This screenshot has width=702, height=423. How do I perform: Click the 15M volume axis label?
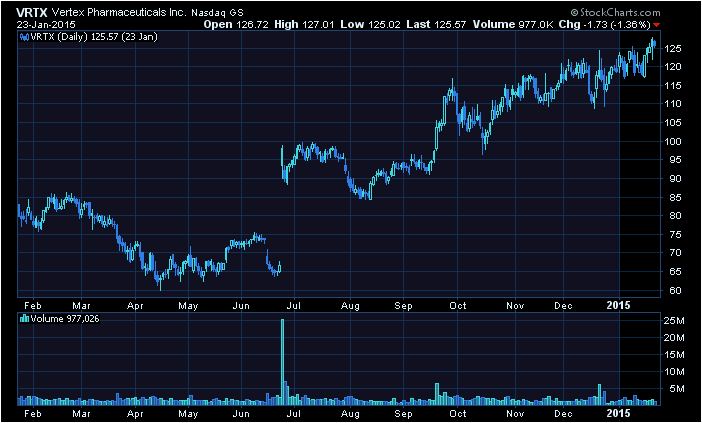[x=674, y=355]
